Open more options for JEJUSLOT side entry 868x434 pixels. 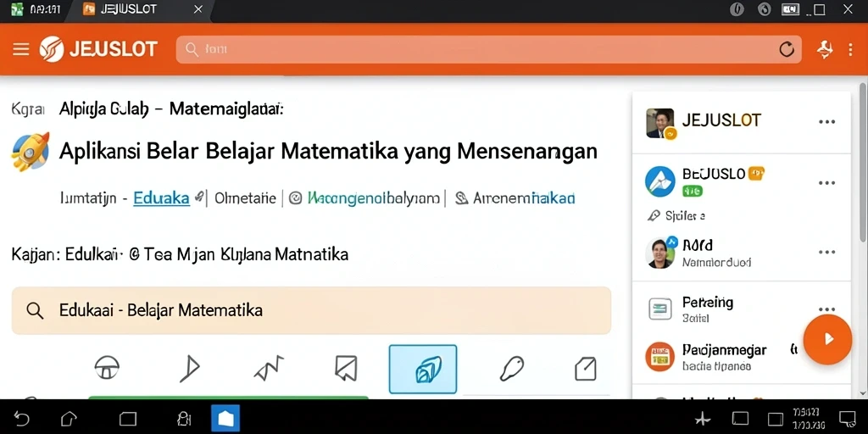click(x=826, y=122)
